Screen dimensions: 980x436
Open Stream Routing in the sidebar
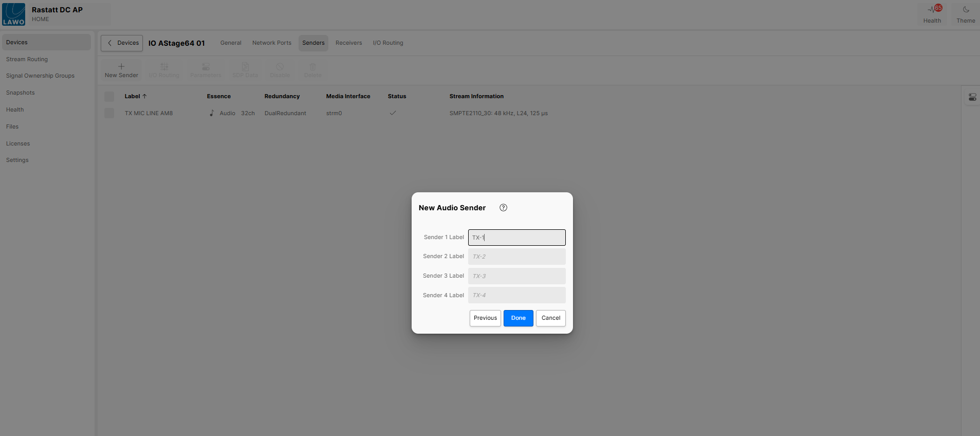27,59
